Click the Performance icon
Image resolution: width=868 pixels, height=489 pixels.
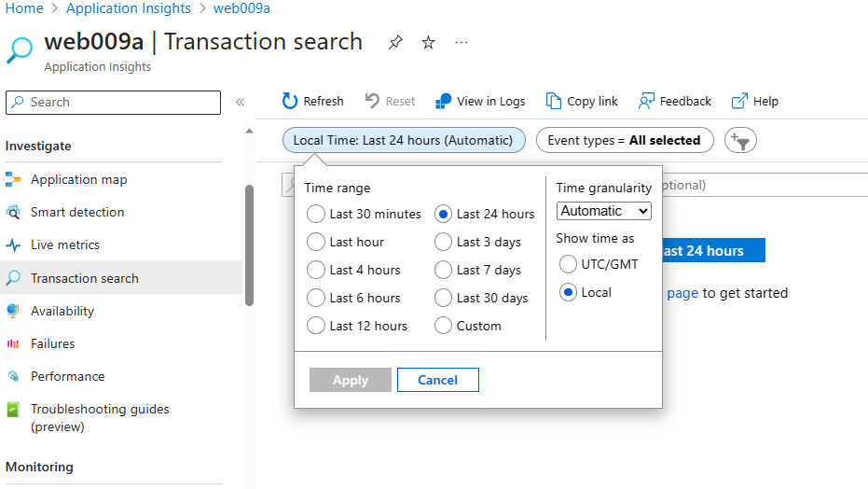13,376
